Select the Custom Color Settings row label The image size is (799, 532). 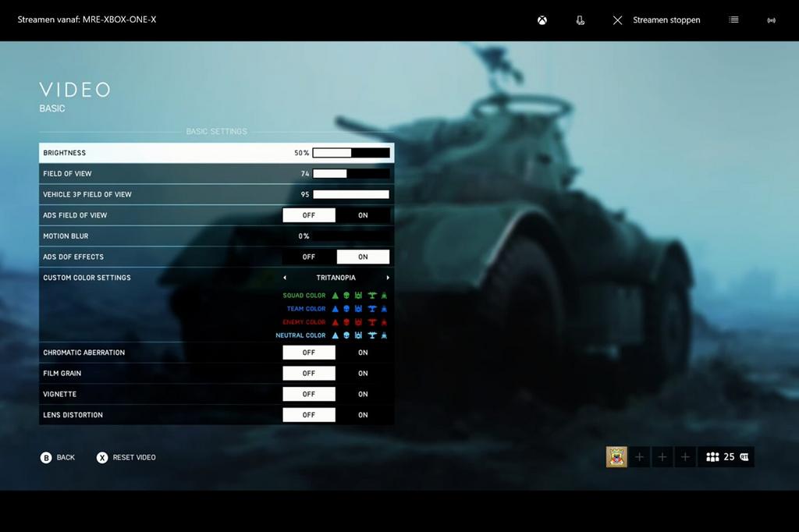87,278
